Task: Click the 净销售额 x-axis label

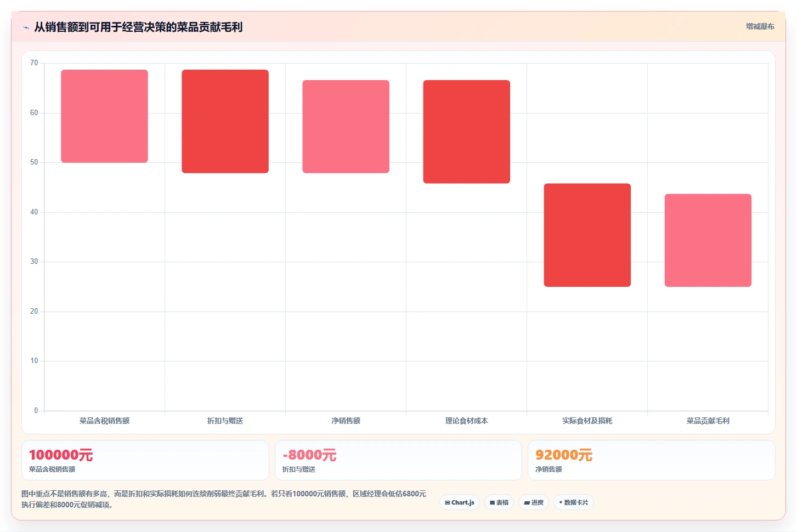Action: [346, 421]
